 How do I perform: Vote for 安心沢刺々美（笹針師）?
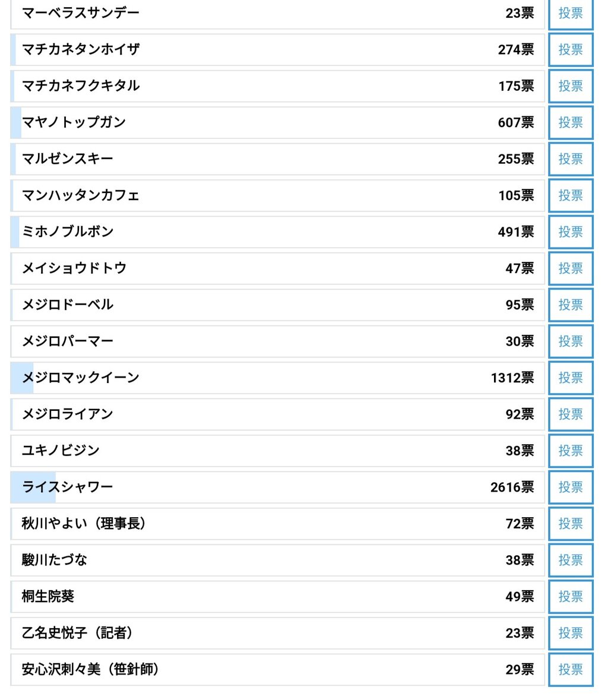point(570,670)
